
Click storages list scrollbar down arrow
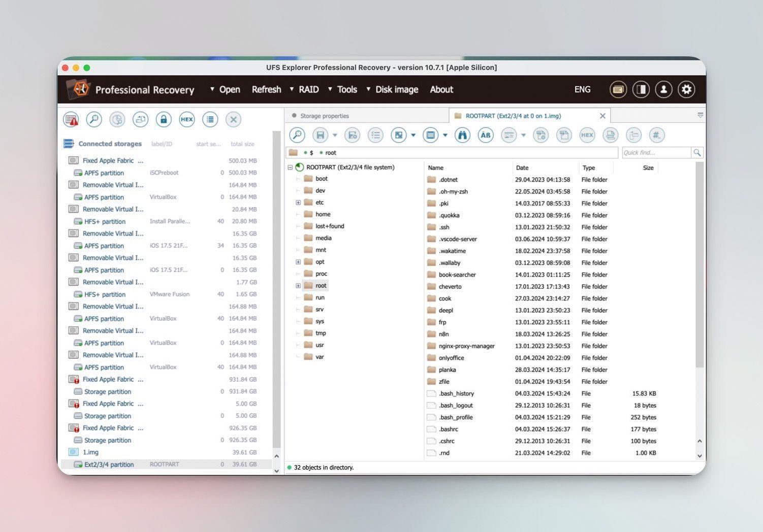[x=277, y=471]
